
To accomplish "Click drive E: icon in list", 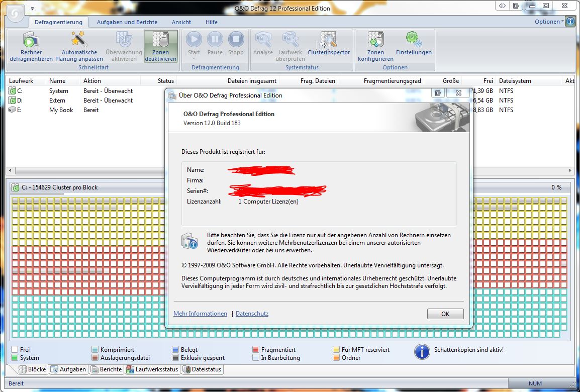I will coord(12,110).
